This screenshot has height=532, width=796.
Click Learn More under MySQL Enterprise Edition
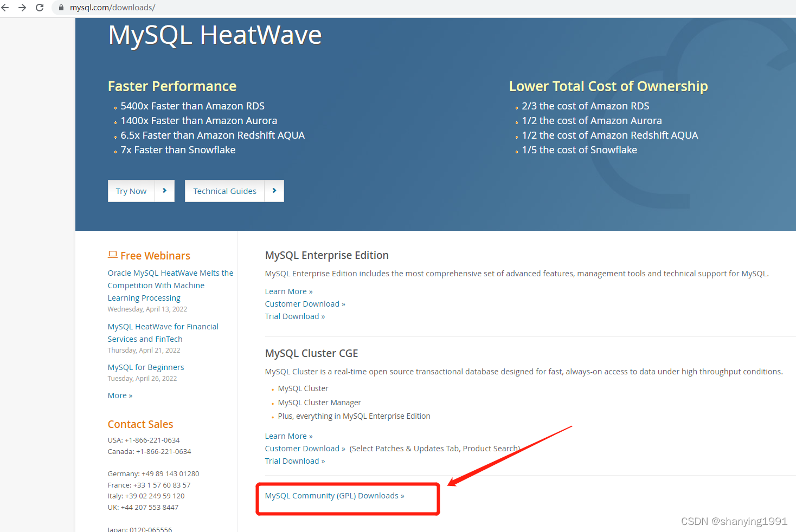click(288, 291)
